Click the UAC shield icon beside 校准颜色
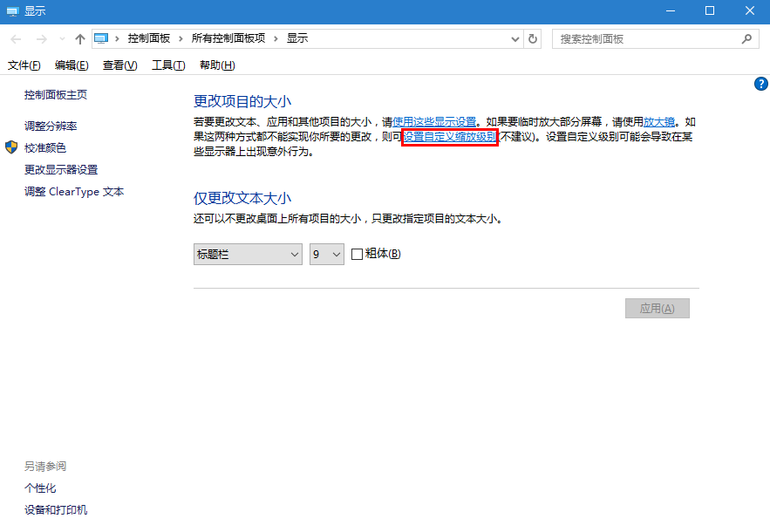The height and width of the screenshot is (532, 770). (11, 147)
